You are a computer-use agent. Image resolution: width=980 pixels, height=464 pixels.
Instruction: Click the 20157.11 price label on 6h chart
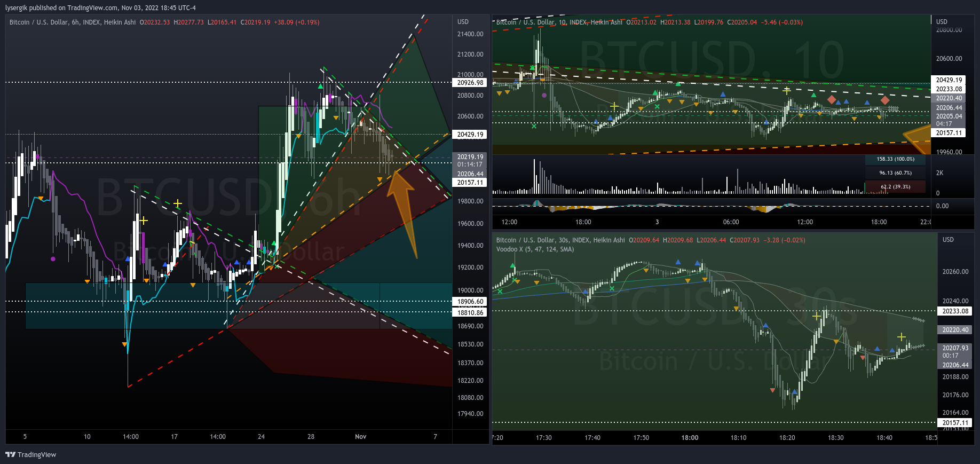pos(470,183)
